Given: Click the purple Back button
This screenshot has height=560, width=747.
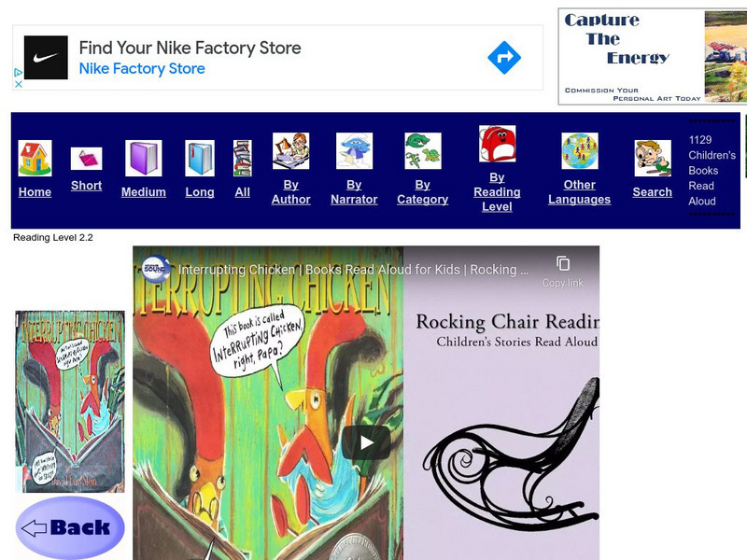Looking at the screenshot, I should coord(70,527).
